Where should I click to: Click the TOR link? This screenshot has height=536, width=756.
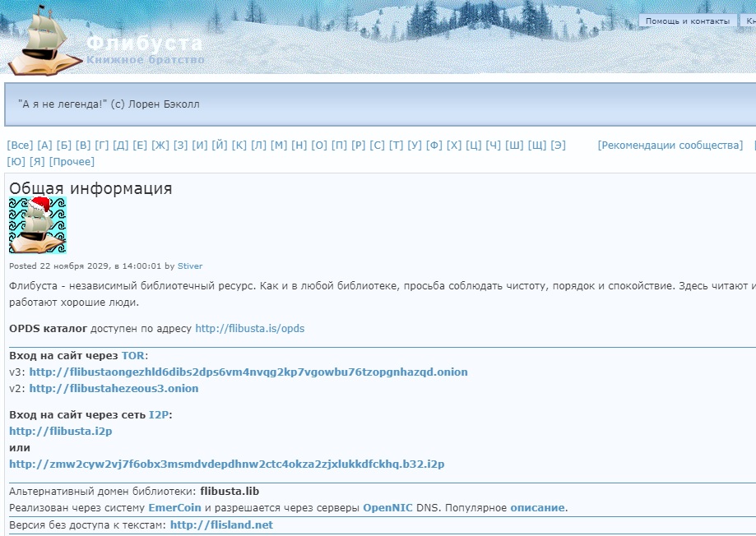pyautogui.click(x=133, y=356)
